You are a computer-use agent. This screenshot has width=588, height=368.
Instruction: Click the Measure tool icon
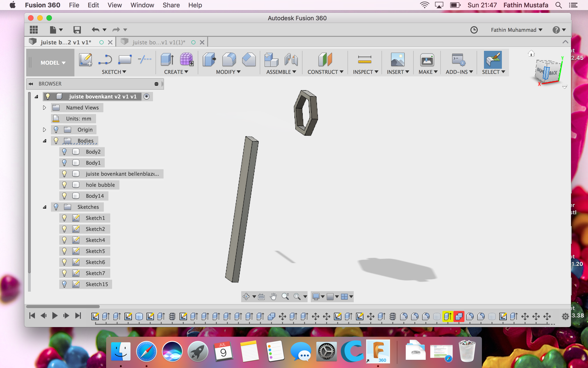coord(365,59)
